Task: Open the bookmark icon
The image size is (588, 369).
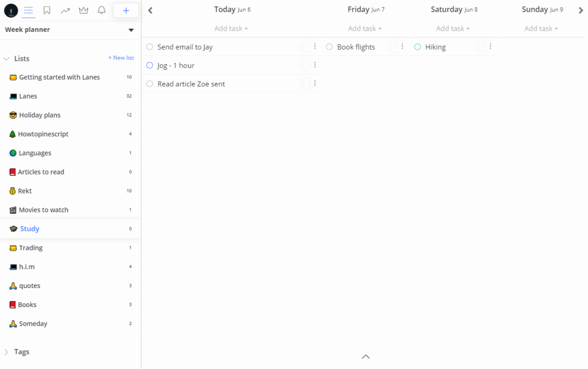Action: click(x=47, y=10)
